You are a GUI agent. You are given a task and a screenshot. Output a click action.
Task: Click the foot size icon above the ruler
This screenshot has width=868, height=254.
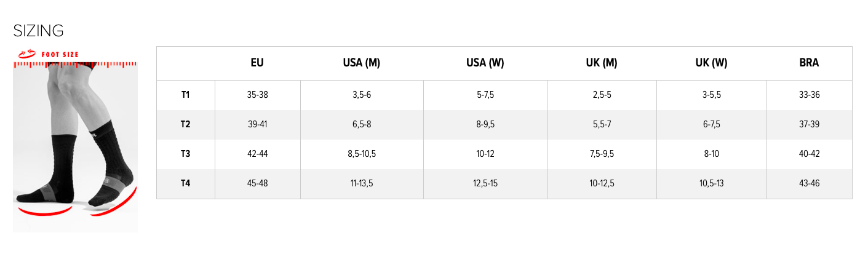point(27,54)
